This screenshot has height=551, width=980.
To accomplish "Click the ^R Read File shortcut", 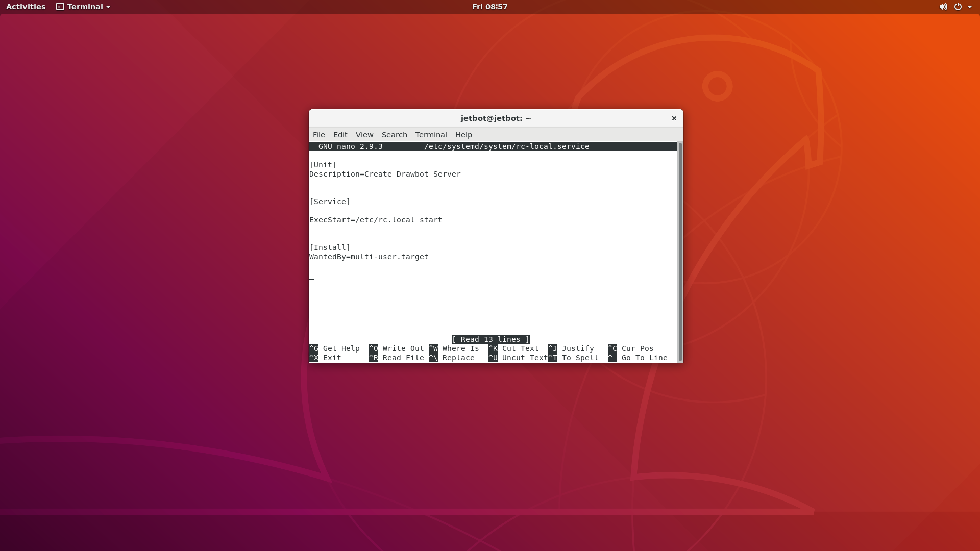I will pos(397,358).
